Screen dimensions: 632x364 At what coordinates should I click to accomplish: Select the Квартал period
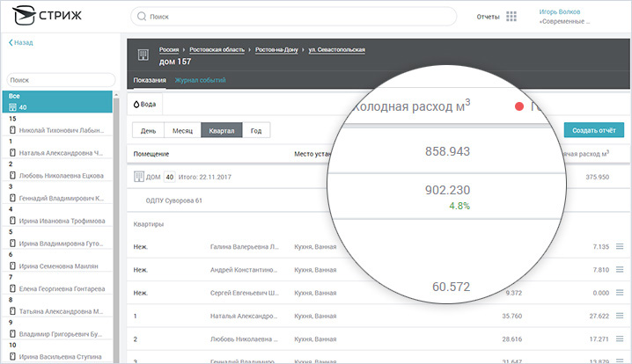[x=222, y=130]
